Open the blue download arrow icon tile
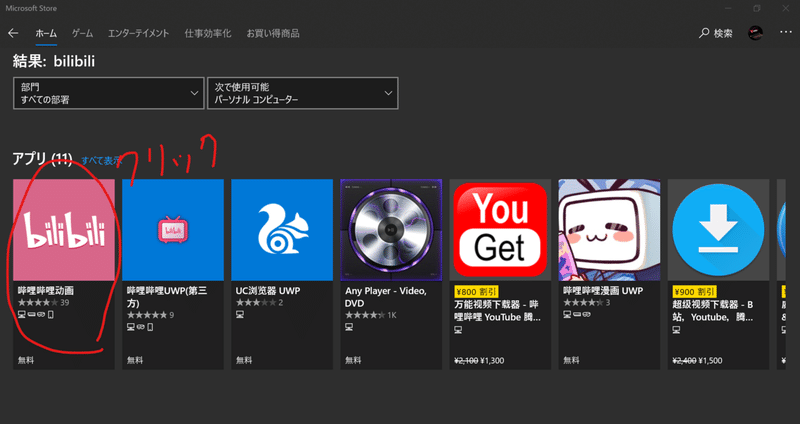The width and height of the screenshot is (800, 424). [x=718, y=230]
